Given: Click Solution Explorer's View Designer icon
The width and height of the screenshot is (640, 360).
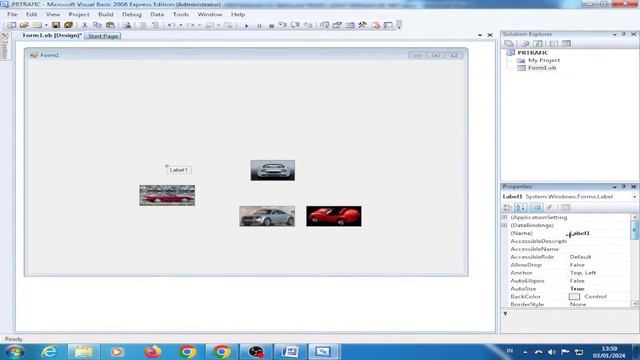Looking at the screenshot, I should pos(567,43).
